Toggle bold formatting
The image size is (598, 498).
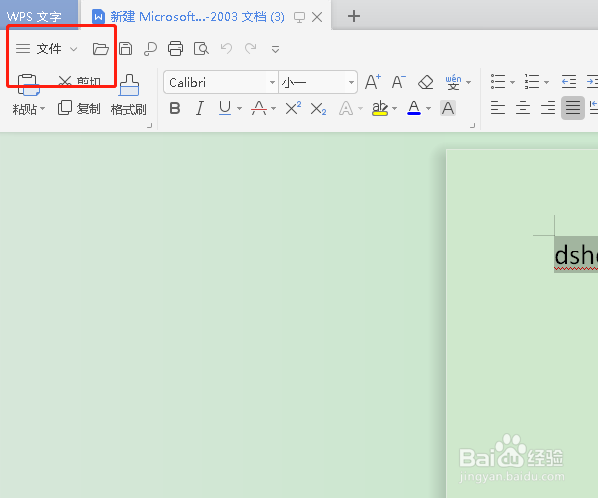pos(175,108)
